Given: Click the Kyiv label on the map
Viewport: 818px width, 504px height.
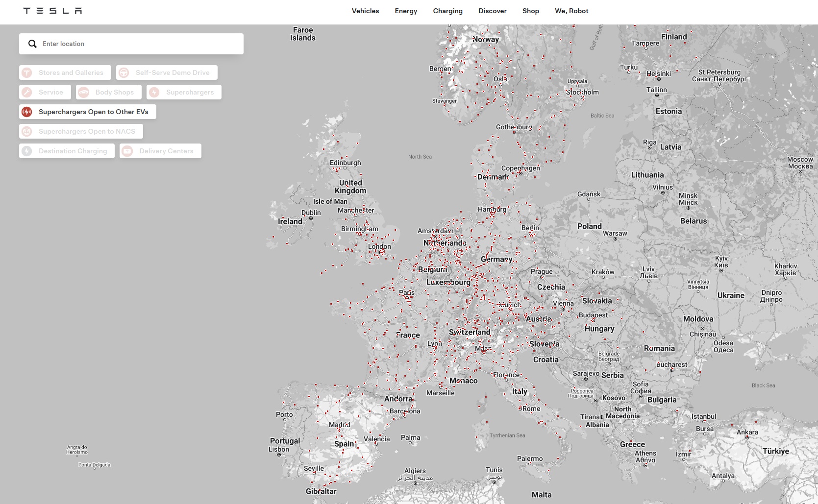Looking at the screenshot, I should coord(721,262).
